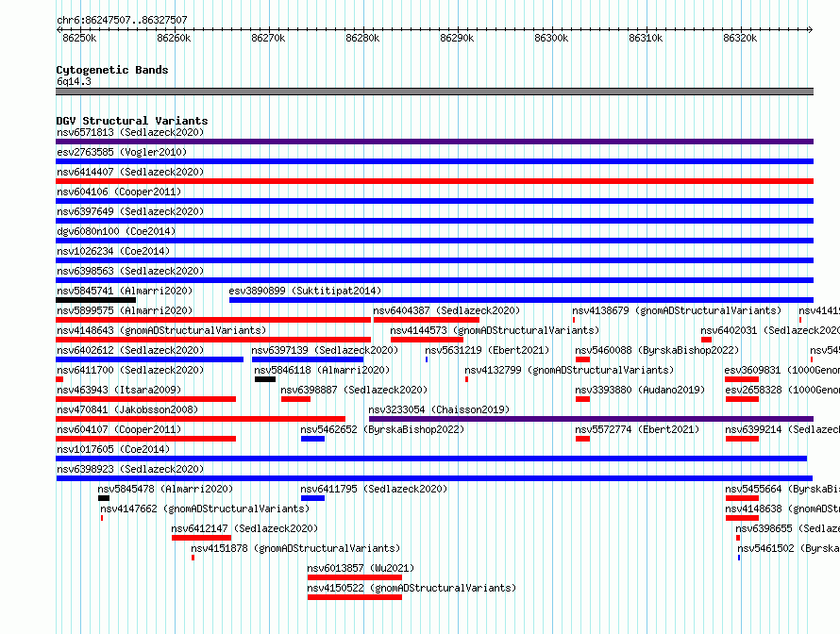Click red bar under nsv6412147
The image size is (840, 634).
pyautogui.click(x=201, y=538)
